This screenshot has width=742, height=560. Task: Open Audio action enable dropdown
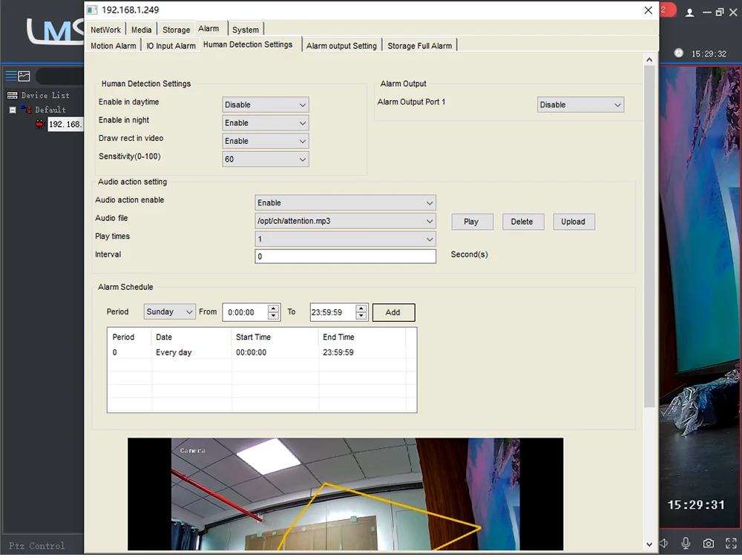tap(345, 202)
